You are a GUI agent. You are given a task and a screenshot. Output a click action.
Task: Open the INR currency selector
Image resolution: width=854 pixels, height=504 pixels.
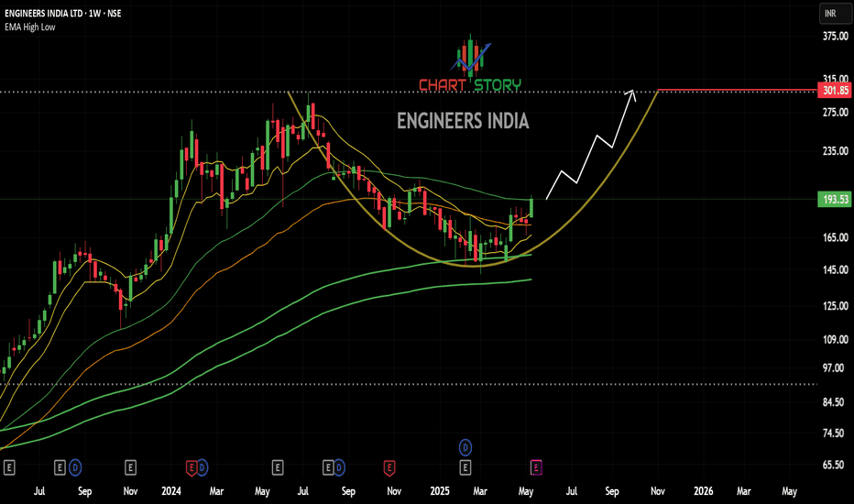836,13
